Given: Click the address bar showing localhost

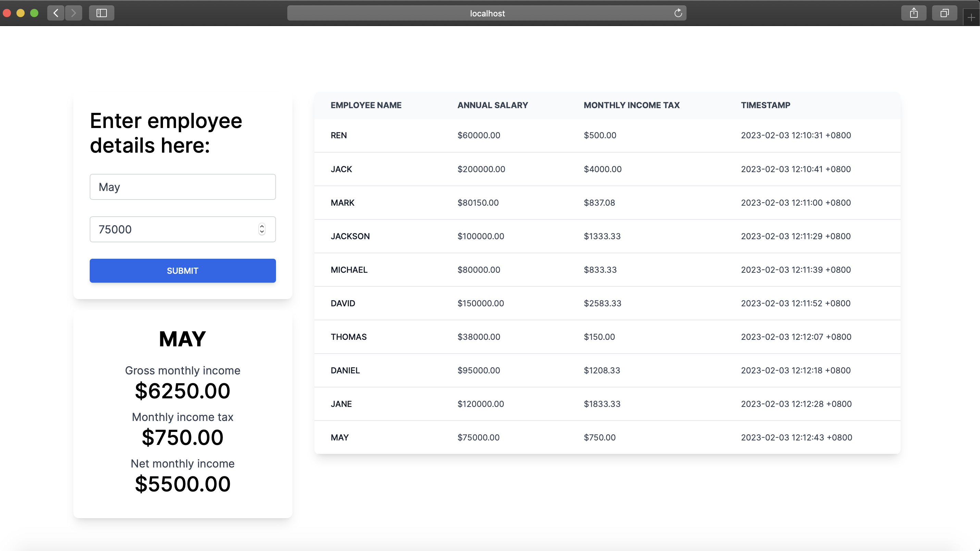Looking at the screenshot, I should [487, 13].
